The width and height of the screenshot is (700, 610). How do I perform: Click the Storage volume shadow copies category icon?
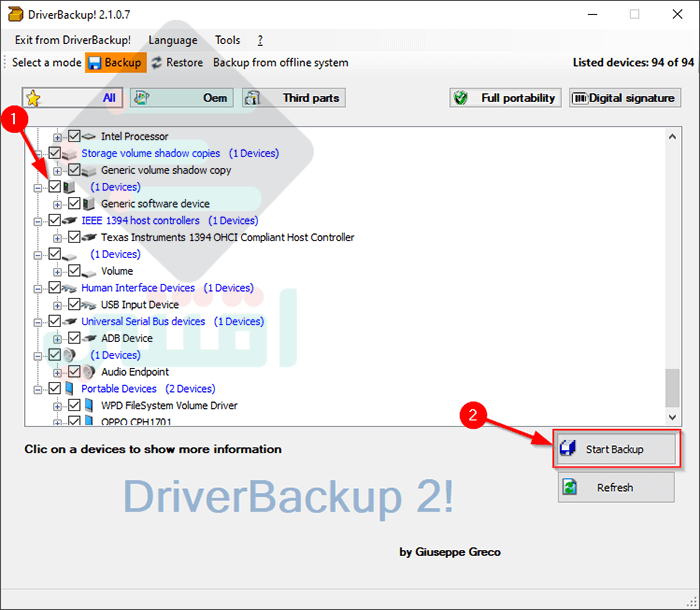[69, 154]
